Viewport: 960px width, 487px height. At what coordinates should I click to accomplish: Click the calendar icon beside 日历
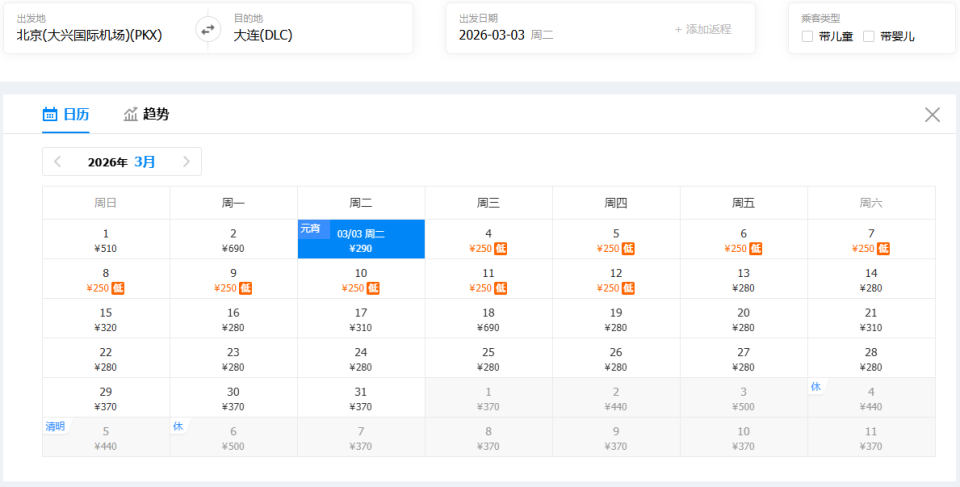pos(50,114)
